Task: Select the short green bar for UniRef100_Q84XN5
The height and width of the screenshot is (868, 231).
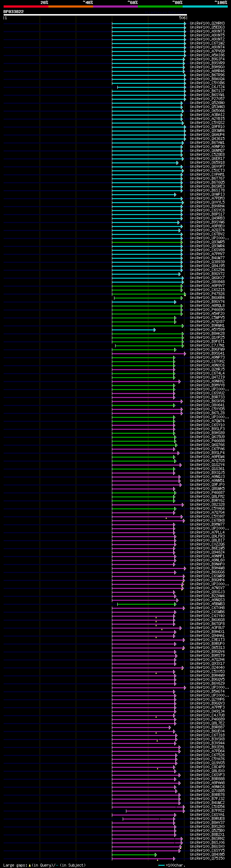Action: [x=134, y=855]
